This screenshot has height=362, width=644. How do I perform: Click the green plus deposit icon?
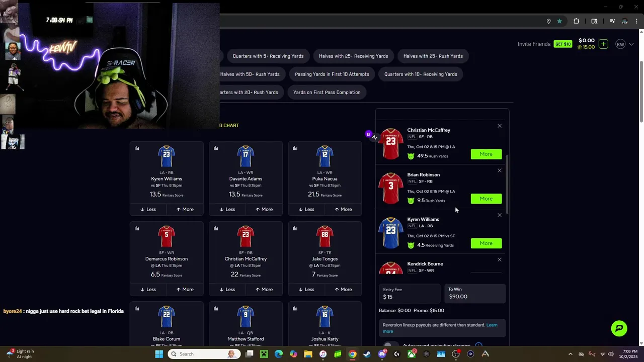[x=603, y=44]
